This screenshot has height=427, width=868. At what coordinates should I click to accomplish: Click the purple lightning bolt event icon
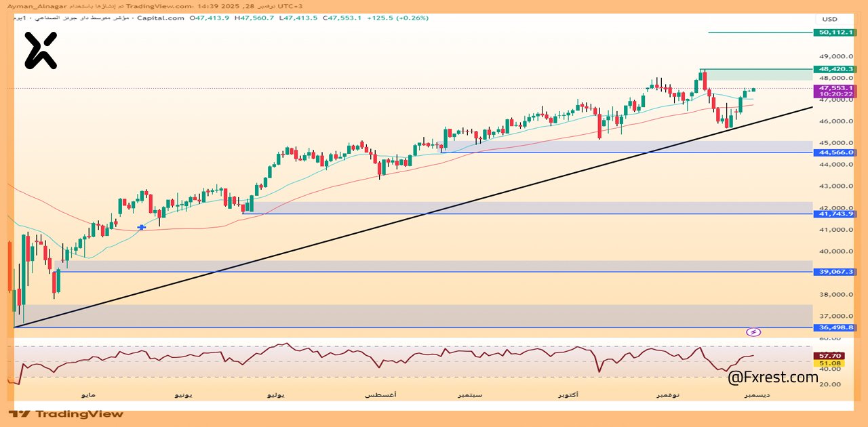click(x=753, y=332)
